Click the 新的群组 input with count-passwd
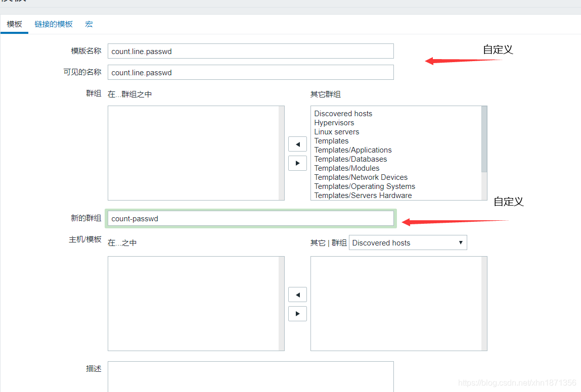The image size is (581, 392). (x=250, y=218)
